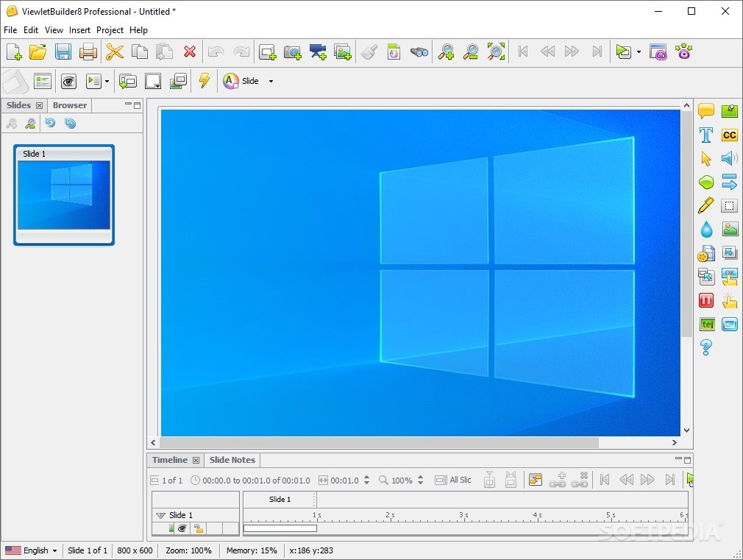Select the highlighter pencil tool
This screenshot has height=560, width=743.
click(x=706, y=205)
